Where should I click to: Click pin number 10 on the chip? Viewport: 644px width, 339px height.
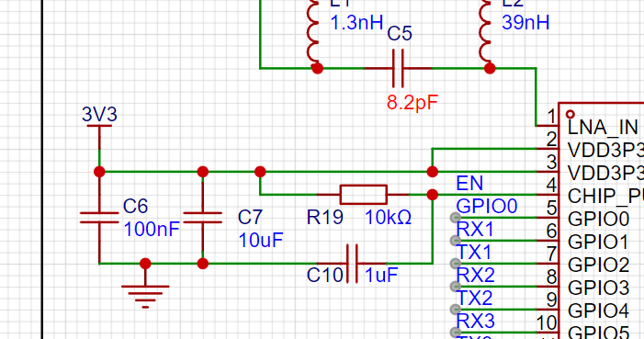547,323
